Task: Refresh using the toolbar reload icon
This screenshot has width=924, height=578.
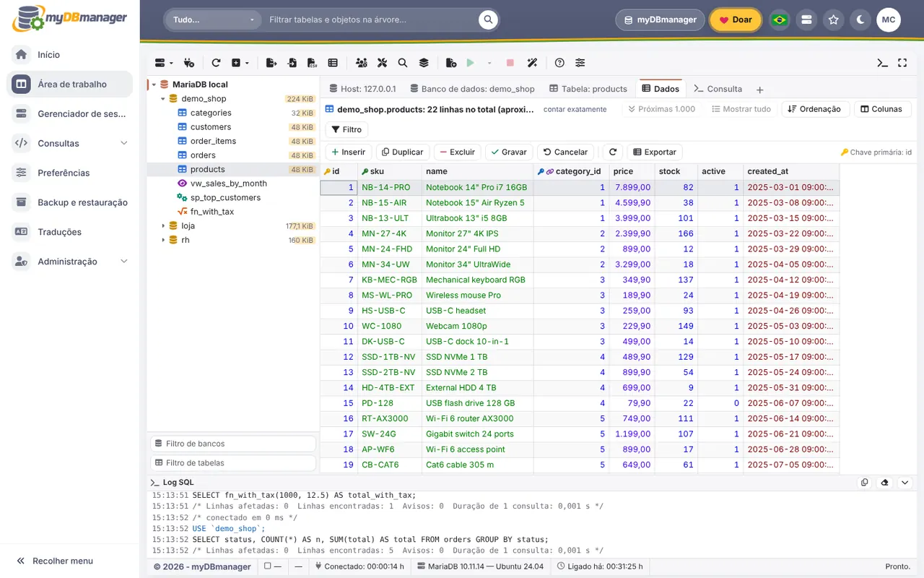Action: [x=216, y=63]
